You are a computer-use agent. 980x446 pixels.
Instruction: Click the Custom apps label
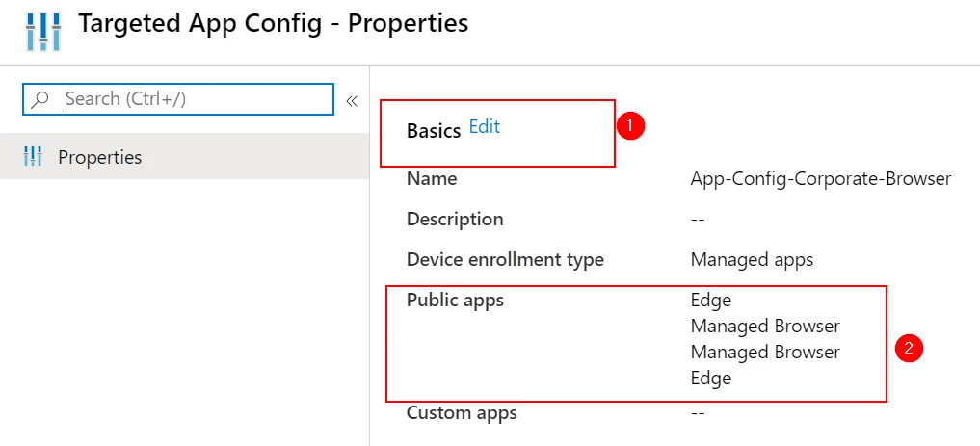tap(462, 413)
